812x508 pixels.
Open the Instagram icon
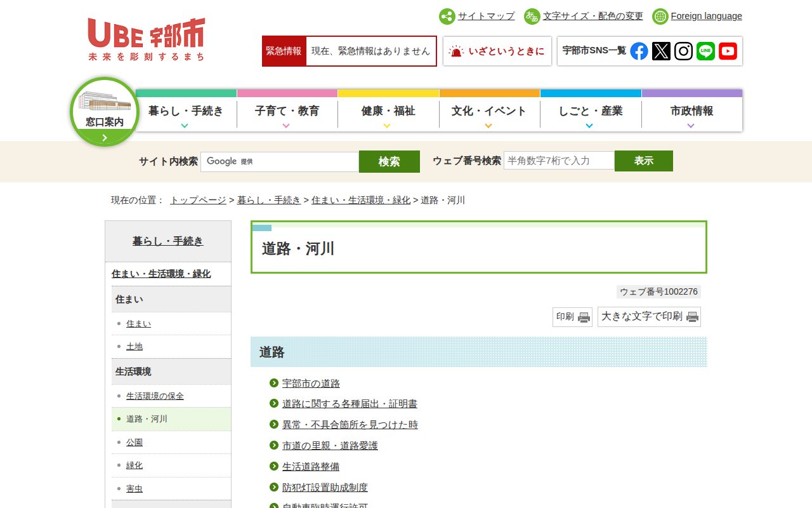(683, 51)
